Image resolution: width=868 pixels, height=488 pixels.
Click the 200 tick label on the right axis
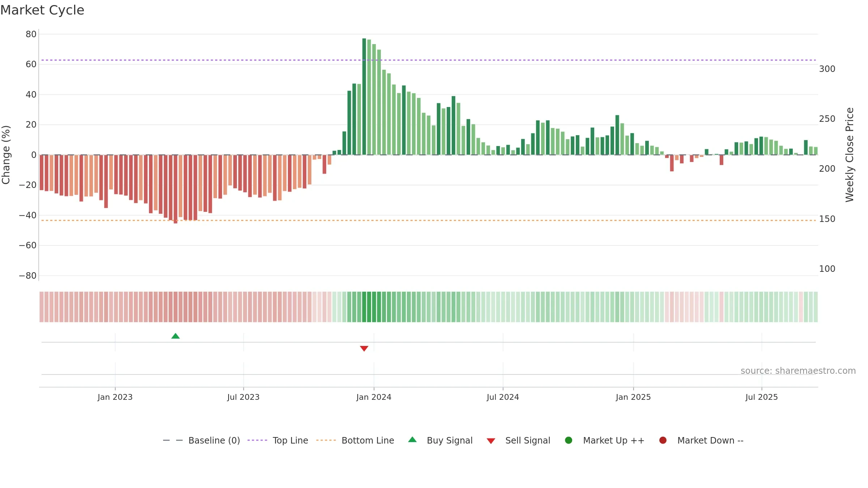[827, 169]
